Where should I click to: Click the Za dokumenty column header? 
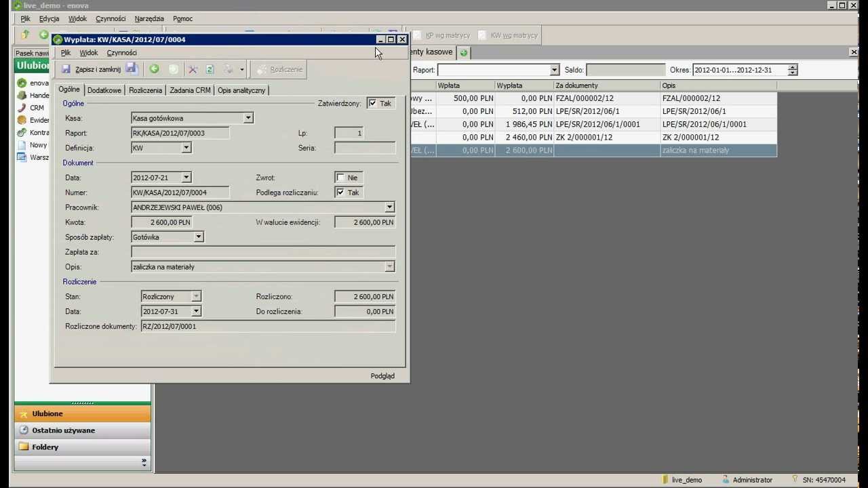pyautogui.click(x=607, y=85)
